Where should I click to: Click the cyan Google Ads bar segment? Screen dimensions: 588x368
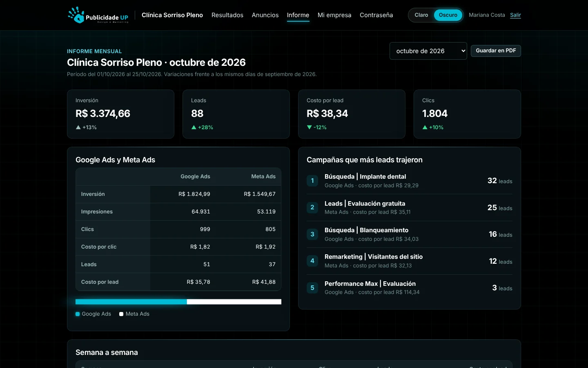[x=131, y=302]
